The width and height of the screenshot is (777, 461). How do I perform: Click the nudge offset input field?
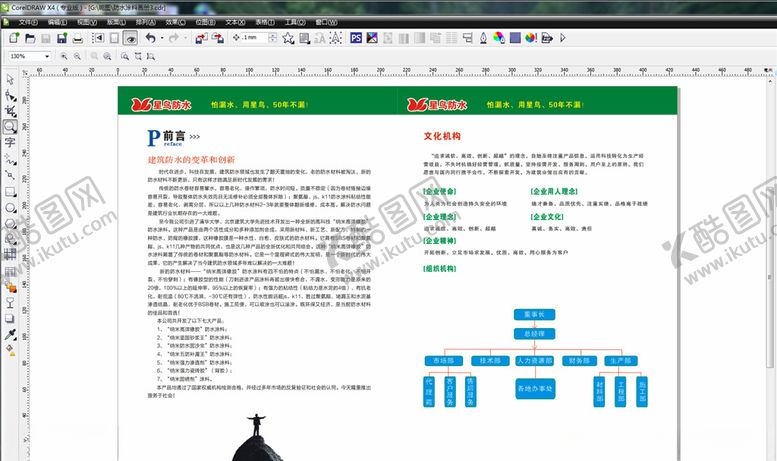(257, 38)
